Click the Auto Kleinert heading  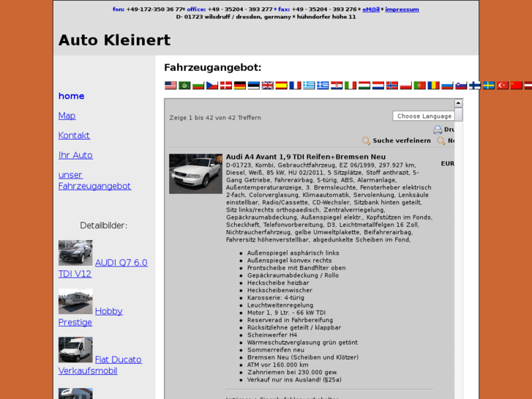[114, 40]
